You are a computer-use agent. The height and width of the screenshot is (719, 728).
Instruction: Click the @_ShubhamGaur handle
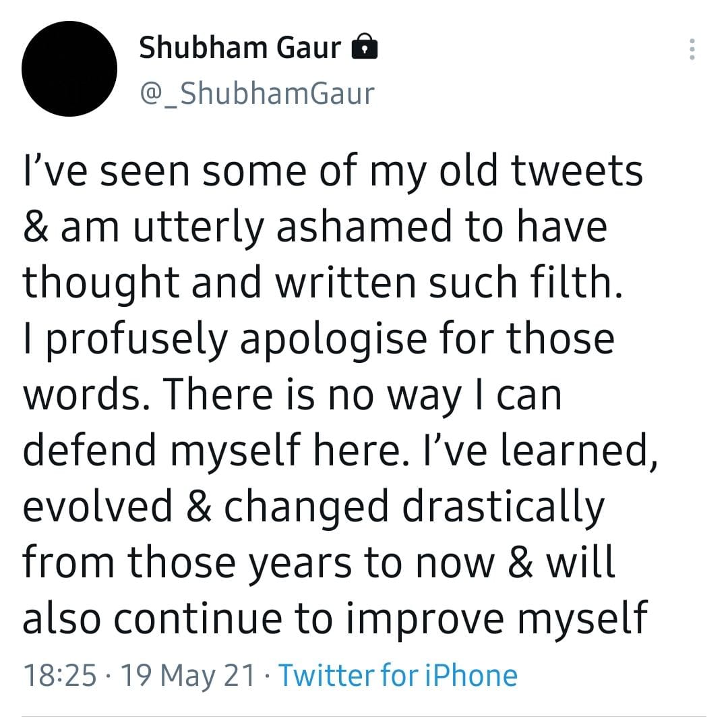[x=256, y=93]
